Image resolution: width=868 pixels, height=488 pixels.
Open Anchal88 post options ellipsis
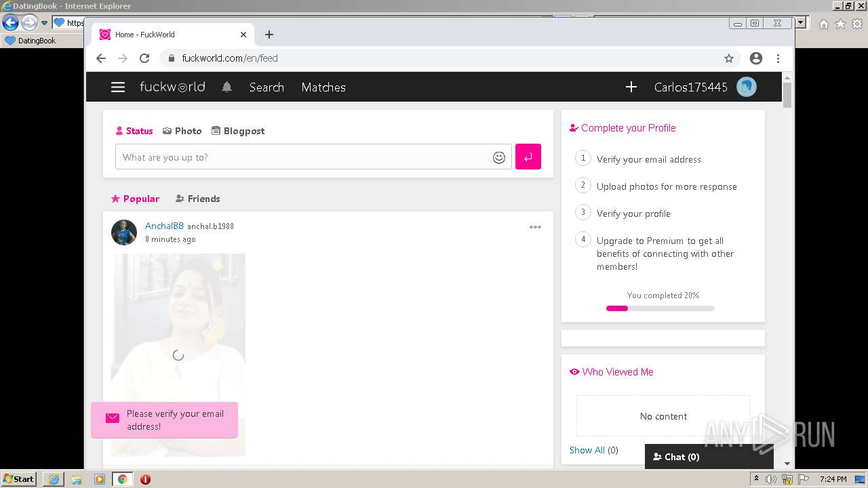click(x=535, y=227)
